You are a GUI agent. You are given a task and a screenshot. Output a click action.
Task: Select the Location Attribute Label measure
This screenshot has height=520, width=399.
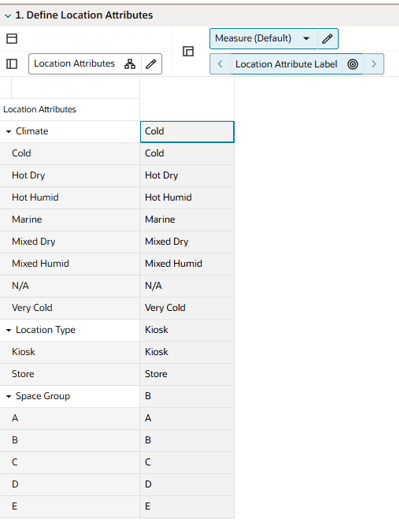(x=286, y=64)
